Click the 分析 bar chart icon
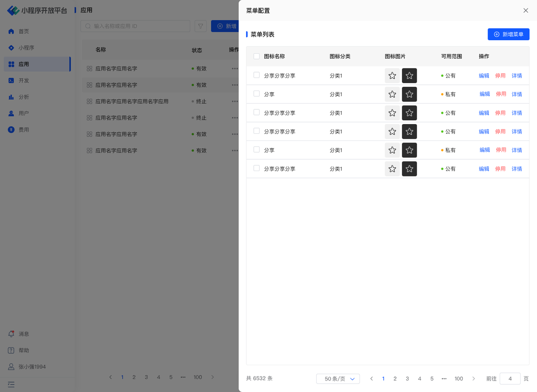Viewport: 537px width, 392px height. [11, 97]
